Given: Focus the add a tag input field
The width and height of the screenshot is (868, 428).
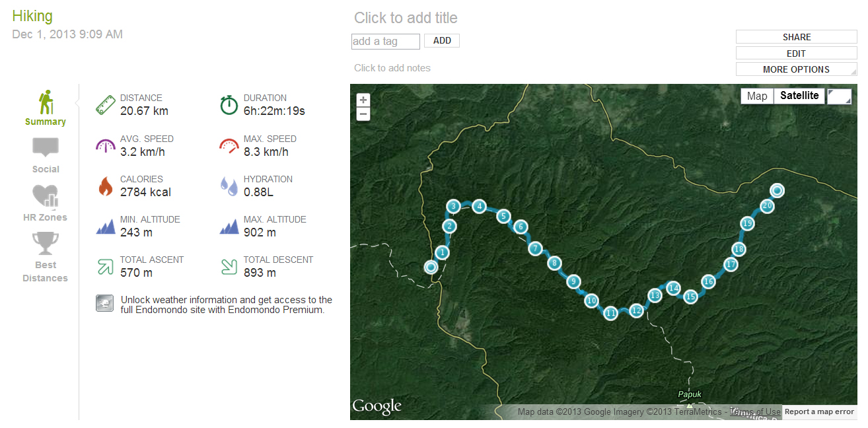Looking at the screenshot, I should coord(386,42).
